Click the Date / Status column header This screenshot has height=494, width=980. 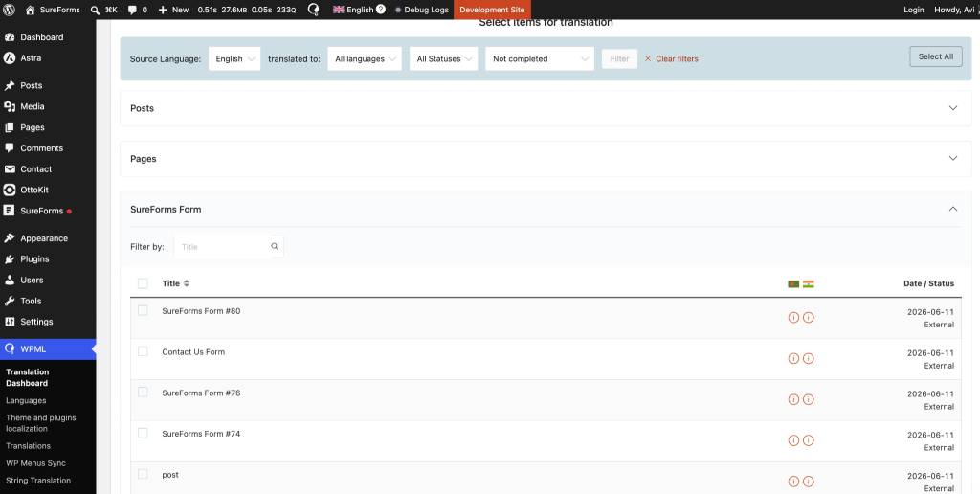click(x=928, y=283)
